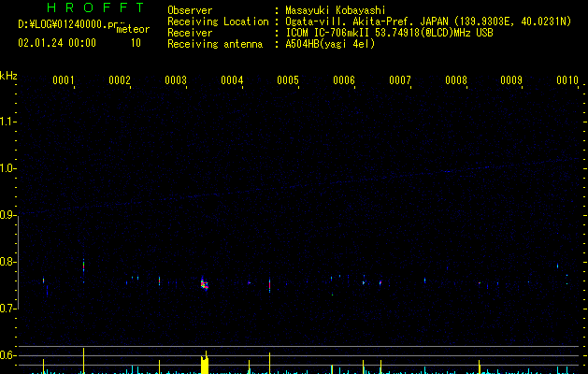
Task: Click the 0.7 frequency axis label
Action: (7, 309)
